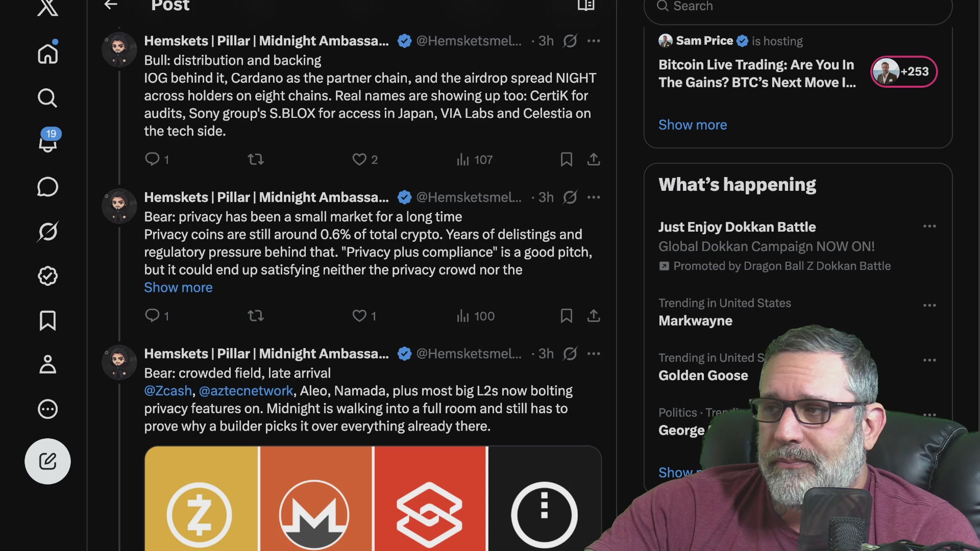
Task: Open options for Markwayne trend
Action: [929, 305]
